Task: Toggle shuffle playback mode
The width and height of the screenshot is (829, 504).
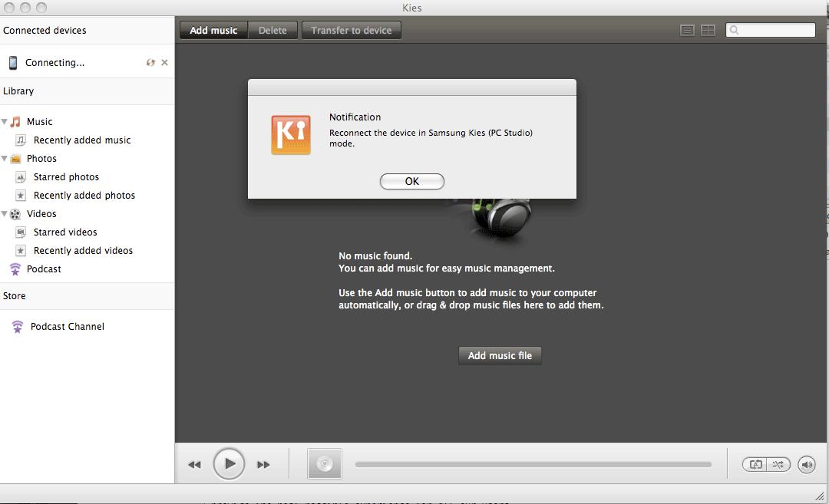Action: [x=778, y=464]
